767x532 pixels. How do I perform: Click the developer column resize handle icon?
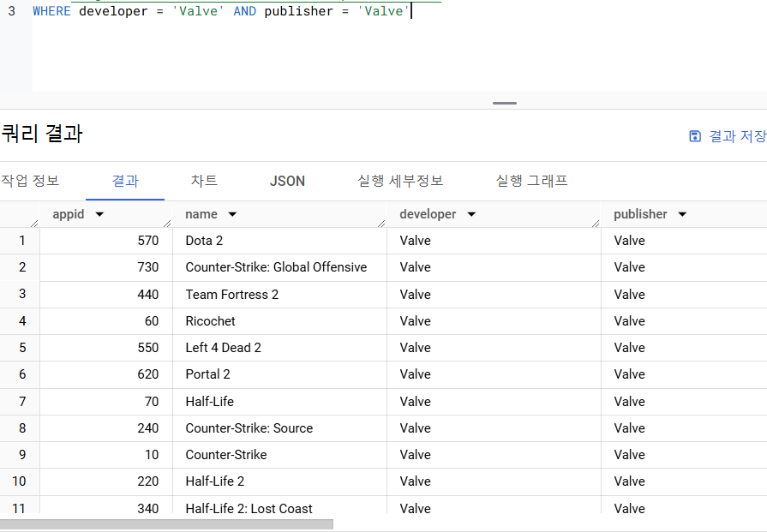pos(596,224)
